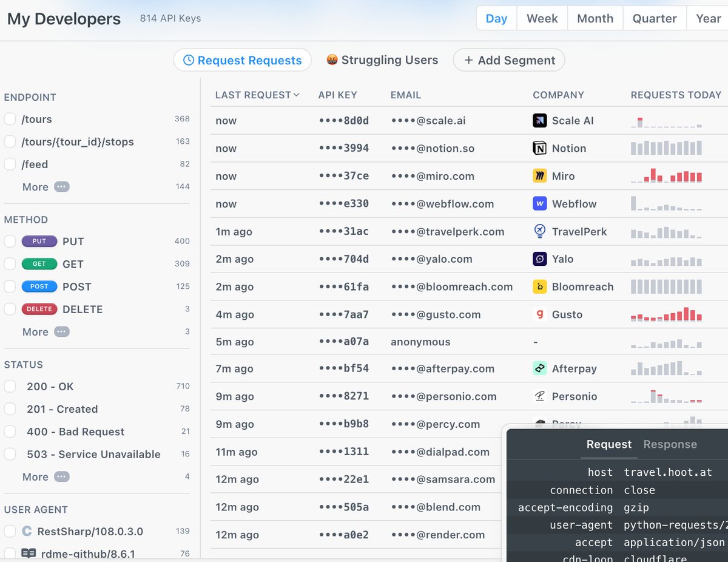728x562 pixels.
Task: Check the /tours endpoint filter
Action: point(10,119)
